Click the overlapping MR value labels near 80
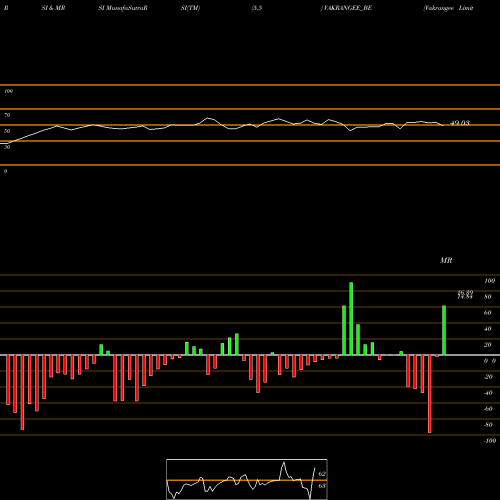The height and width of the screenshot is (500, 500). (465, 295)
